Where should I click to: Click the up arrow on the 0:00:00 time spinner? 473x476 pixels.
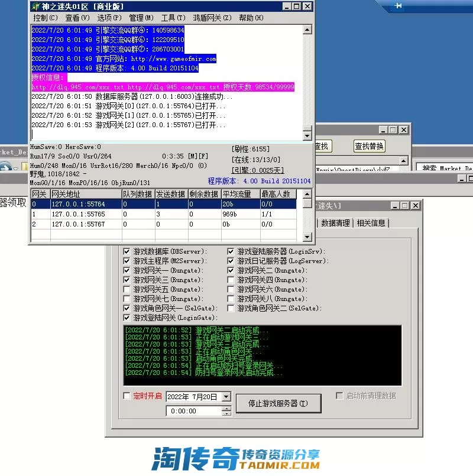(x=226, y=408)
